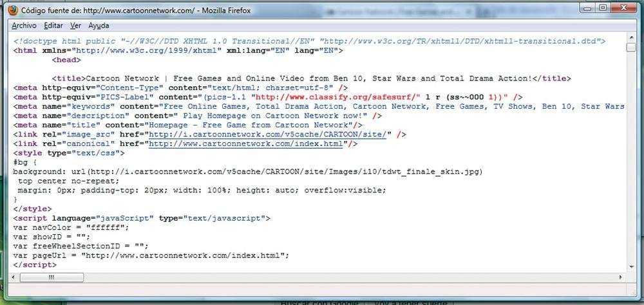644x305 pixels.
Task: Click the </script> closing tag
Action: click(35, 264)
